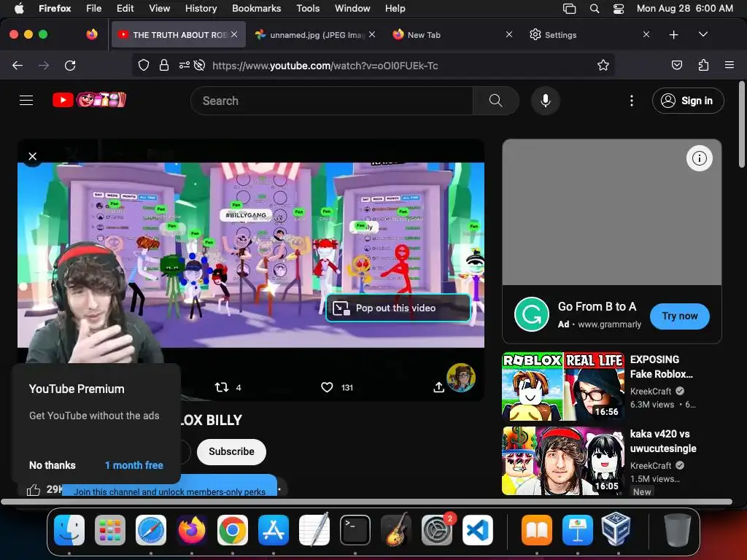Open the View menu
This screenshot has width=747, height=560.
(159, 8)
